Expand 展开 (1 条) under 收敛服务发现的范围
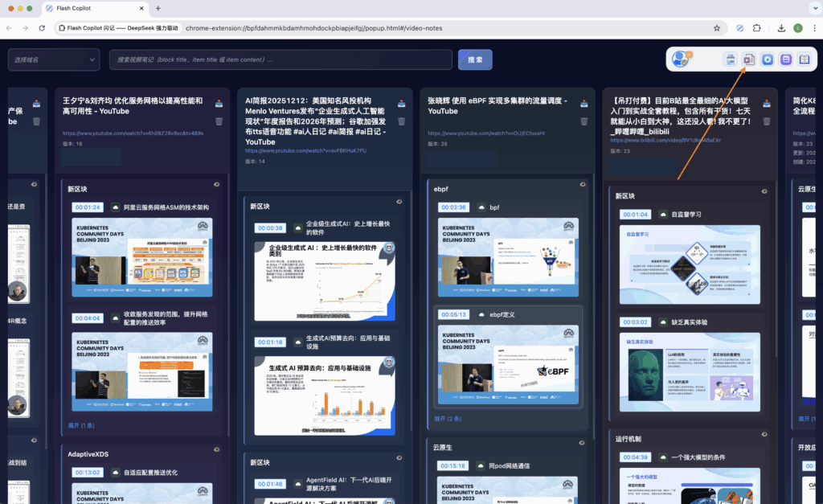Image resolution: width=823 pixels, height=504 pixels. [81, 424]
